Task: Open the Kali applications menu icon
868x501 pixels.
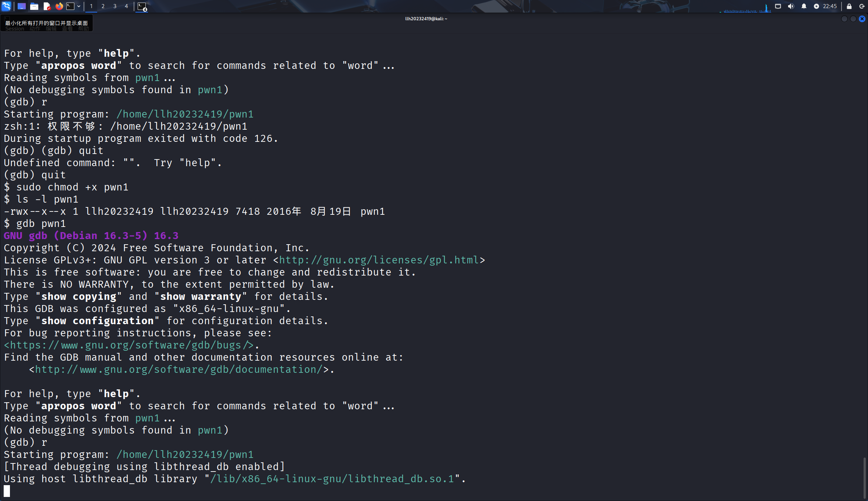Action: click(x=6, y=6)
